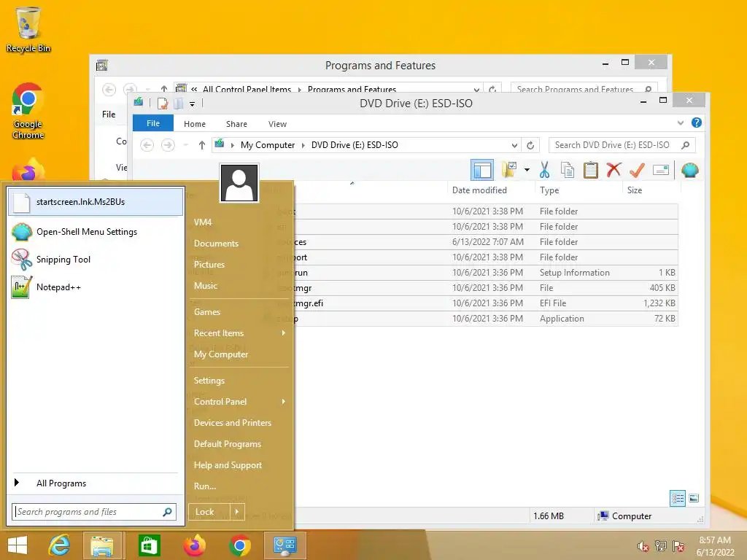Open Open-Shell Menu Settings entry
The image size is (747, 560).
tap(96, 232)
